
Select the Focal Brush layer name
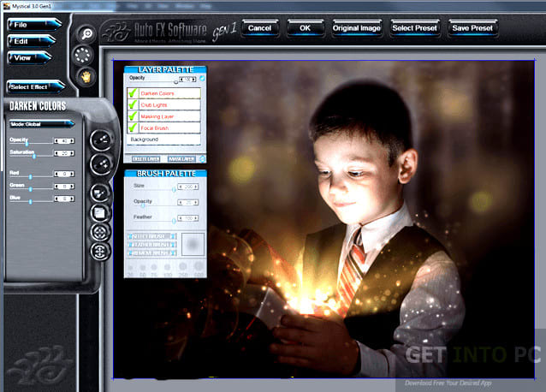[155, 128]
